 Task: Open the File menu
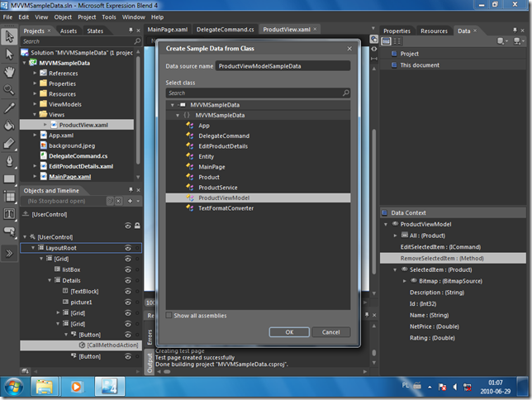pos(7,17)
